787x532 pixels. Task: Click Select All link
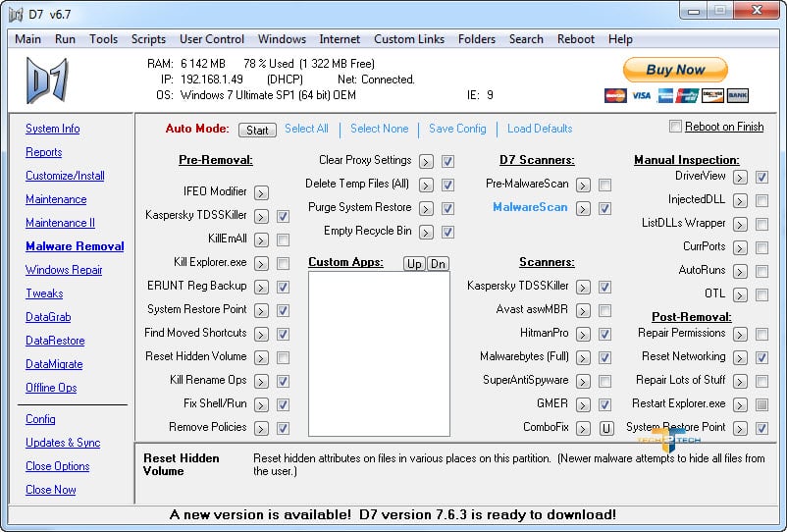[307, 129]
